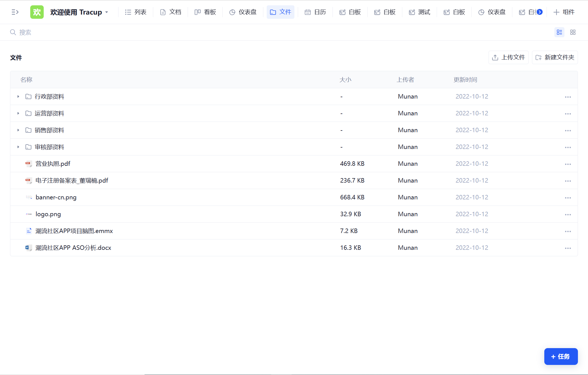Open more options for 行政部资料 folder

pyautogui.click(x=568, y=97)
